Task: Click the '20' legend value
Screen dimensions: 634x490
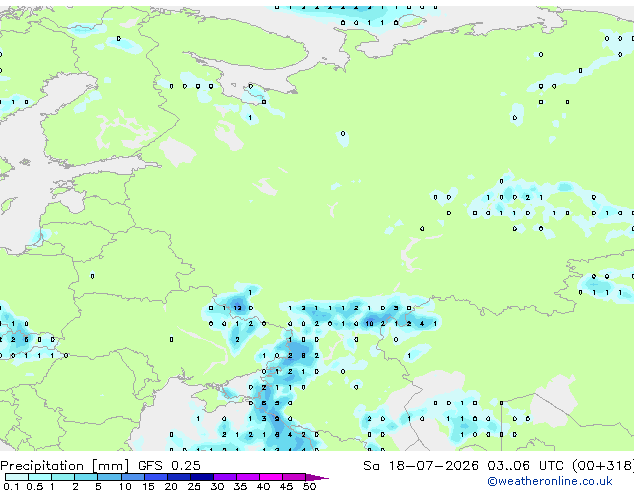Action: click(x=171, y=486)
